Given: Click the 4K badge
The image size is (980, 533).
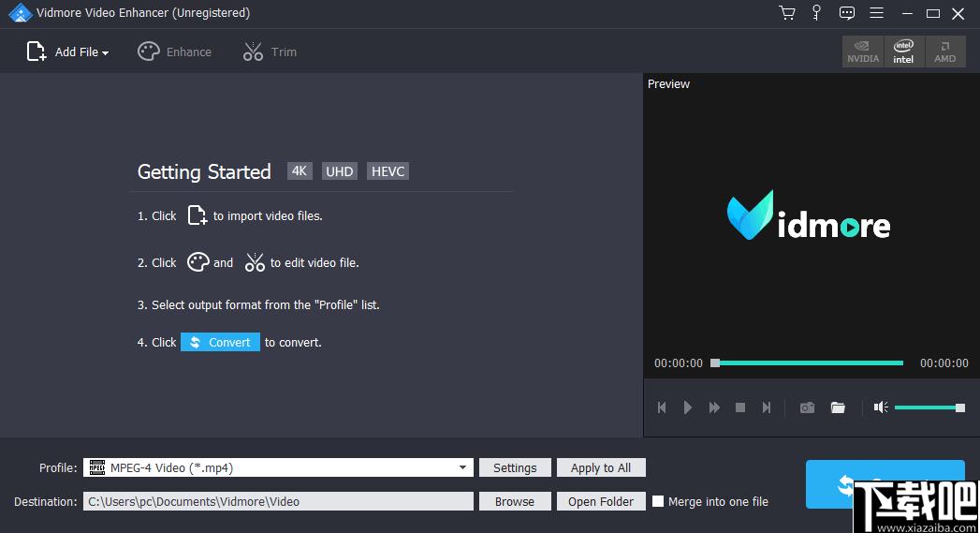Looking at the screenshot, I should 300,171.
